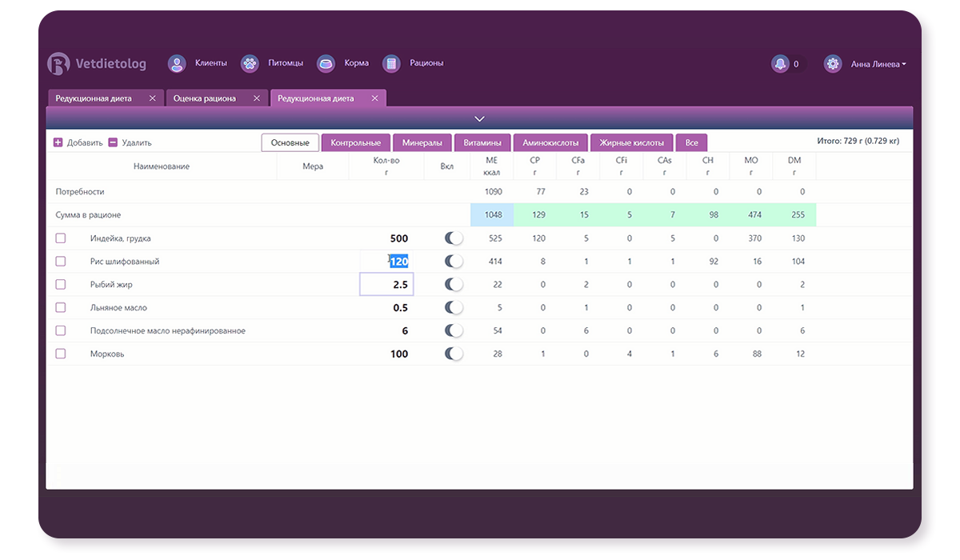Open the Клиенты clients icon
The image size is (960, 560).
coord(177,64)
